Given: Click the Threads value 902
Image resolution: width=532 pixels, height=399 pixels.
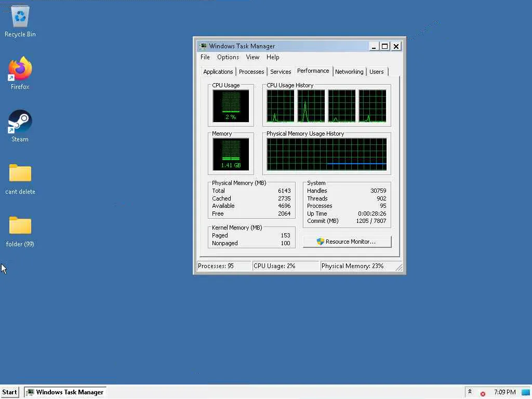Looking at the screenshot, I should click(381, 198).
